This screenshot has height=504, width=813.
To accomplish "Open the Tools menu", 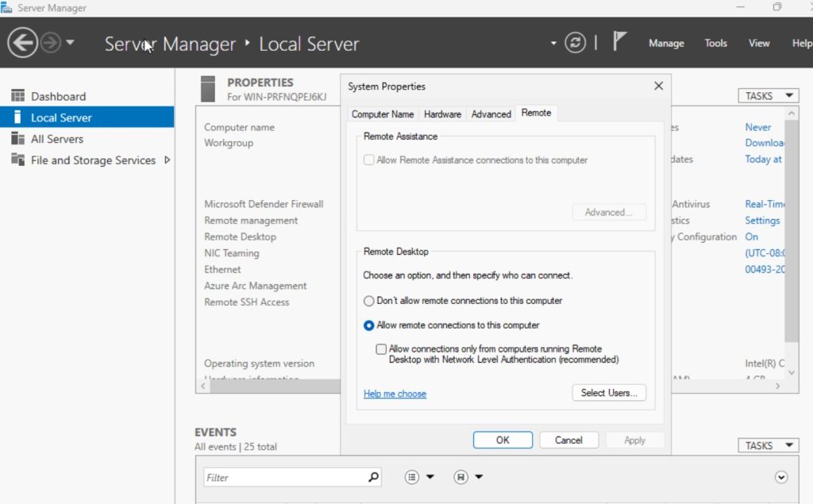I will click(x=715, y=44).
